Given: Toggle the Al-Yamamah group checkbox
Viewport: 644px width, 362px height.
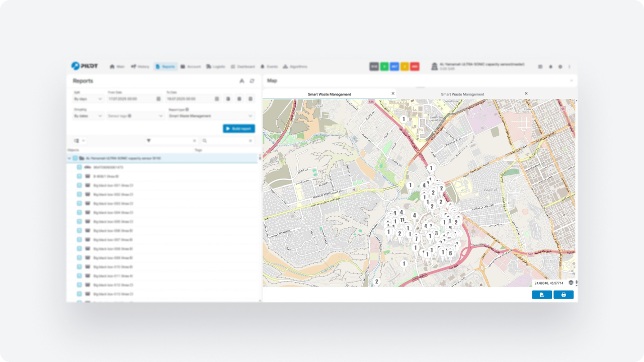Looking at the screenshot, I should pyautogui.click(x=75, y=158).
